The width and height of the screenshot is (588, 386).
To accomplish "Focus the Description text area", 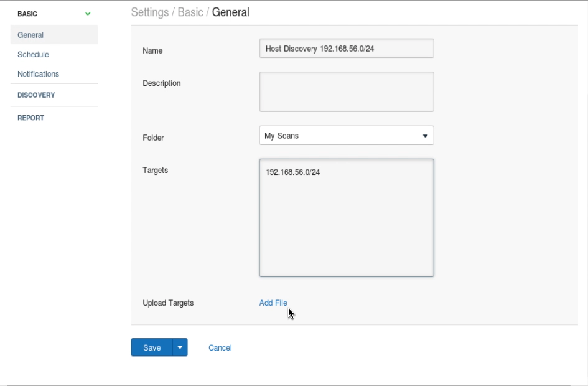I will coord(347,92).
